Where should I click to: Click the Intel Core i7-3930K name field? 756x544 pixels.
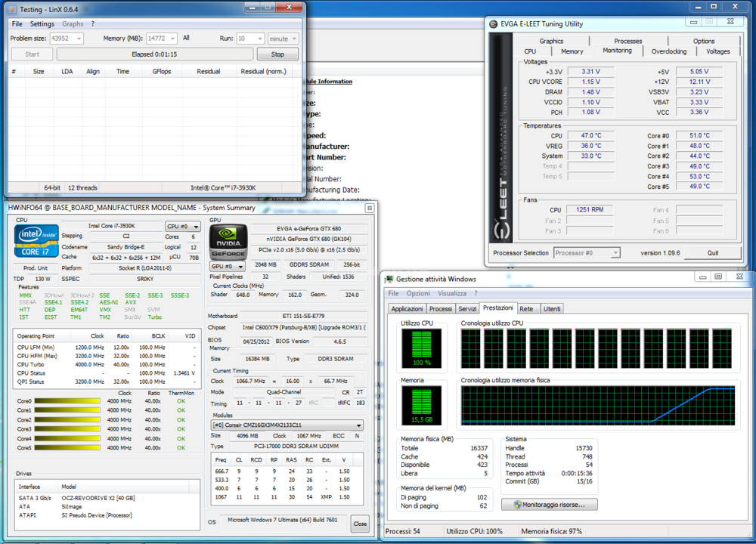(111, 226)
